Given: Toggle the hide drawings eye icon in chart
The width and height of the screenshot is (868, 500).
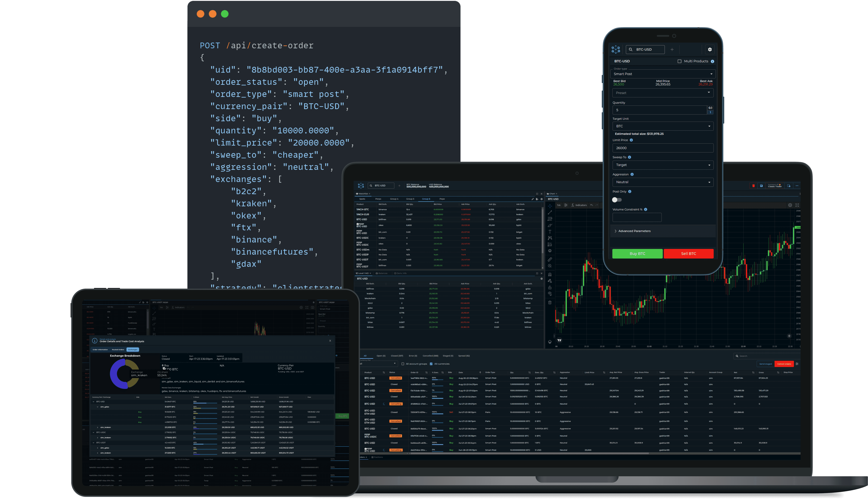Looking at the screenshot, I should coord(550,294).
